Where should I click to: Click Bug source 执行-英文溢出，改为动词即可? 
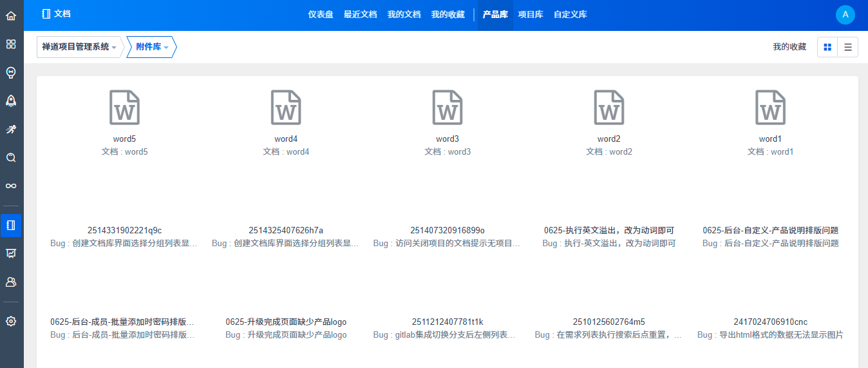coord(609,243)
